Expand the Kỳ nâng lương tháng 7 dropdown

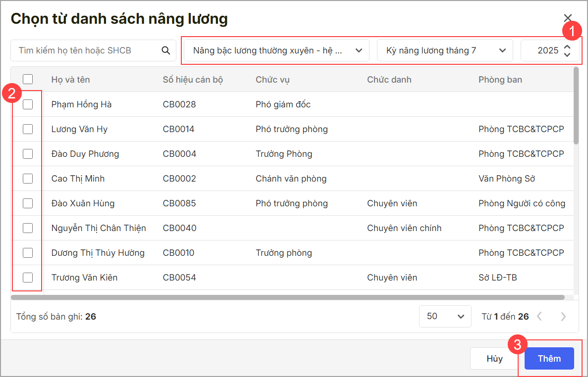click(x=445, y=50)
